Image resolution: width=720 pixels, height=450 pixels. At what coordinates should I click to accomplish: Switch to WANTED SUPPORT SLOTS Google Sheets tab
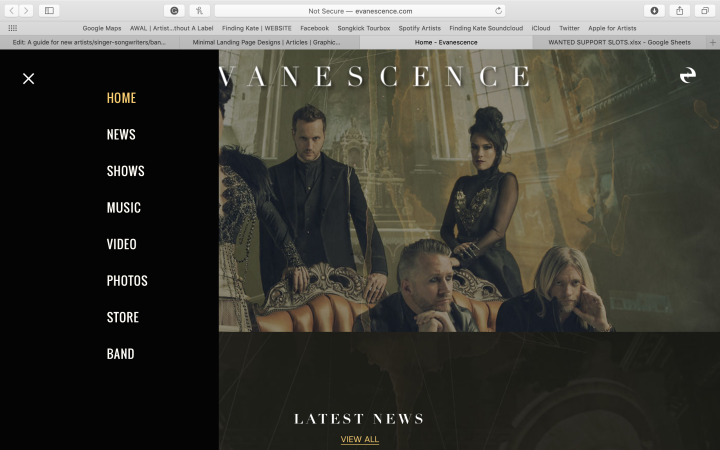coord(619,42)
